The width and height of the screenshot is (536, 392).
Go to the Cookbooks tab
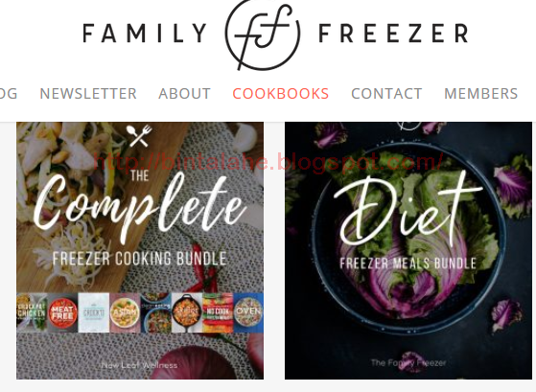coord(281,94)
